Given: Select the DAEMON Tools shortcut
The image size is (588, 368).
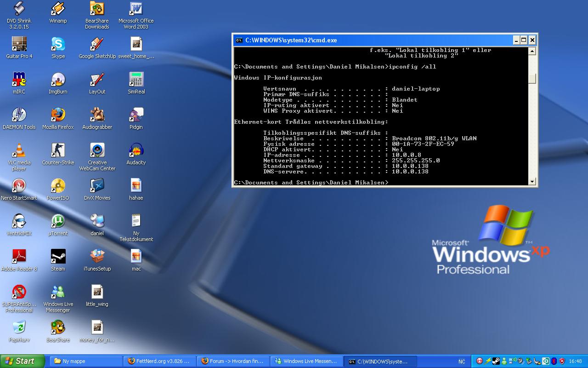Looking at the screenshot, I should (19, 119).
